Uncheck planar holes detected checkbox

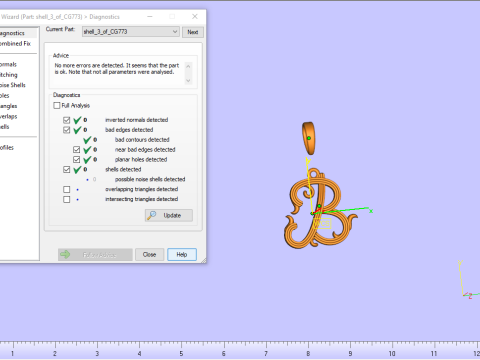point(76,160)
